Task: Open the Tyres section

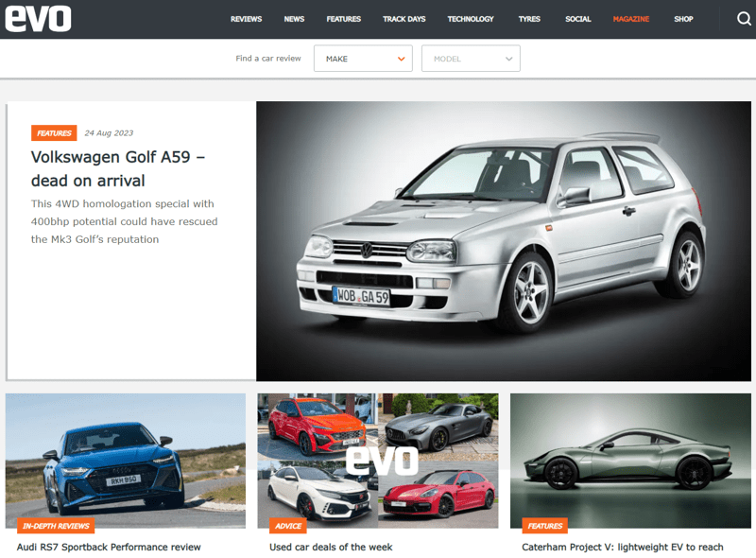Action: (x=529, y=19)
